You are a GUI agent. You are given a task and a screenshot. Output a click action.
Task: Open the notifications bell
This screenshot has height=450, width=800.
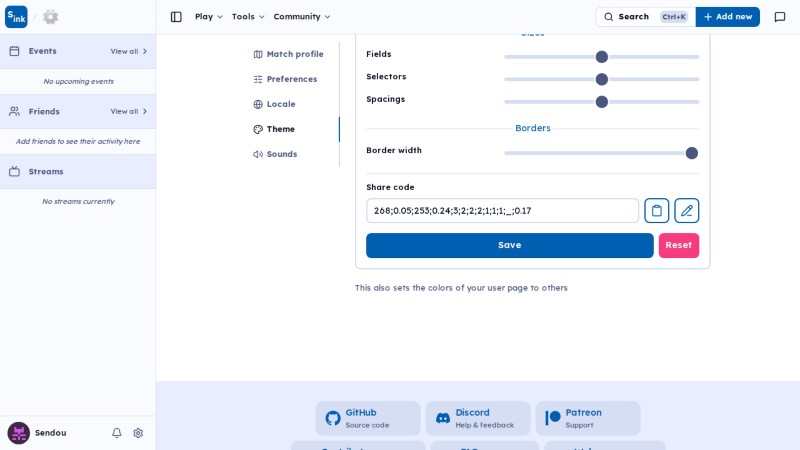point(117,433)
